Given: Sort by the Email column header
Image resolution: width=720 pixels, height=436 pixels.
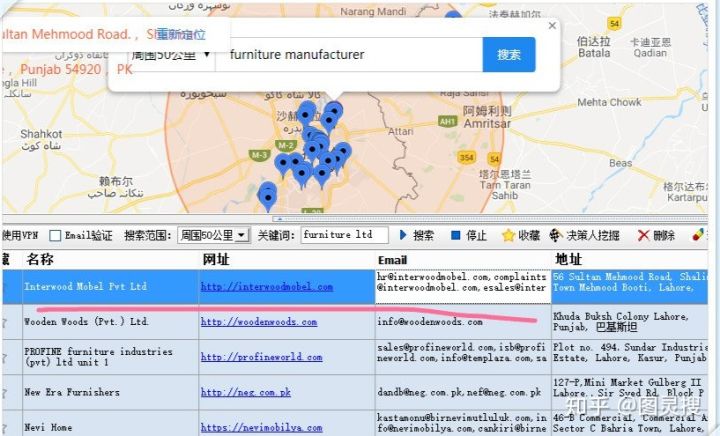Looking at the screenshot, I should [463, 259].
